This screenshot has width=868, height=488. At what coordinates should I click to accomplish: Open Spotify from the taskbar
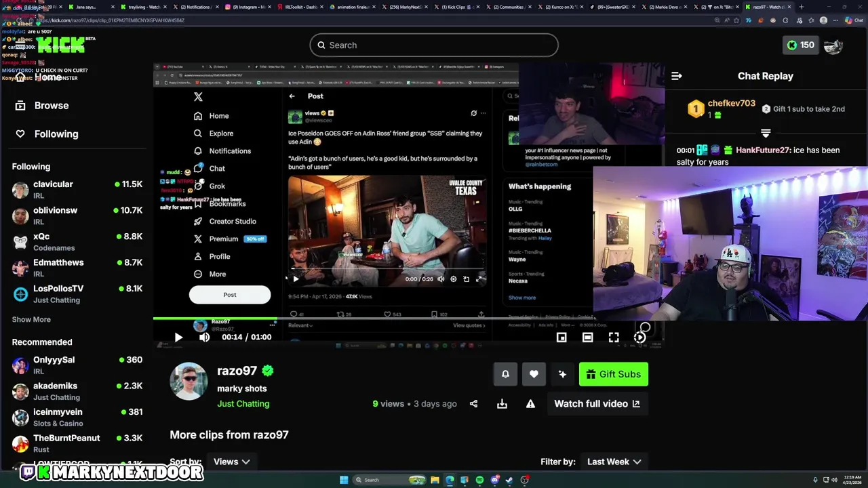pos(479,480)
